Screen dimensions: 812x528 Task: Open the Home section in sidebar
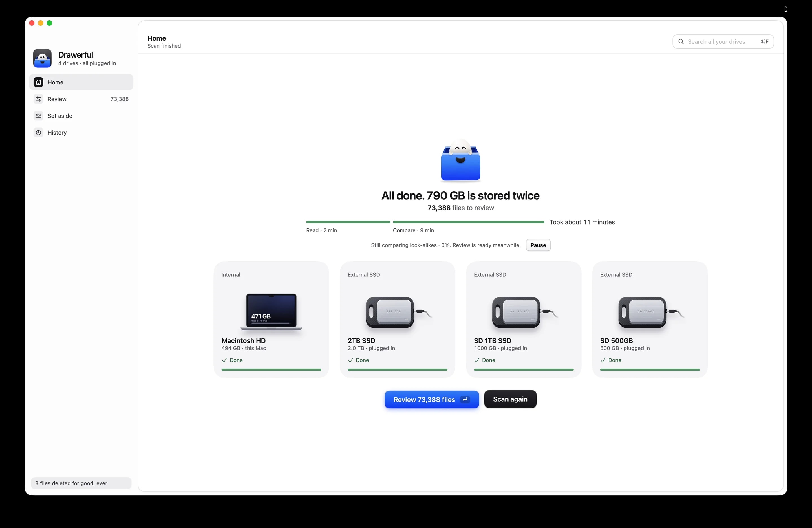pyautogui.click(x=81, y=82)
